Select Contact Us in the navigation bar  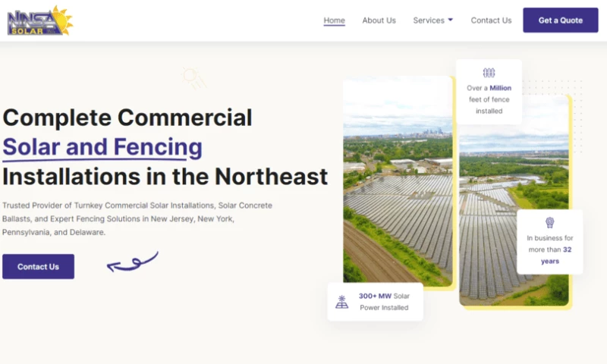point(491,20)
